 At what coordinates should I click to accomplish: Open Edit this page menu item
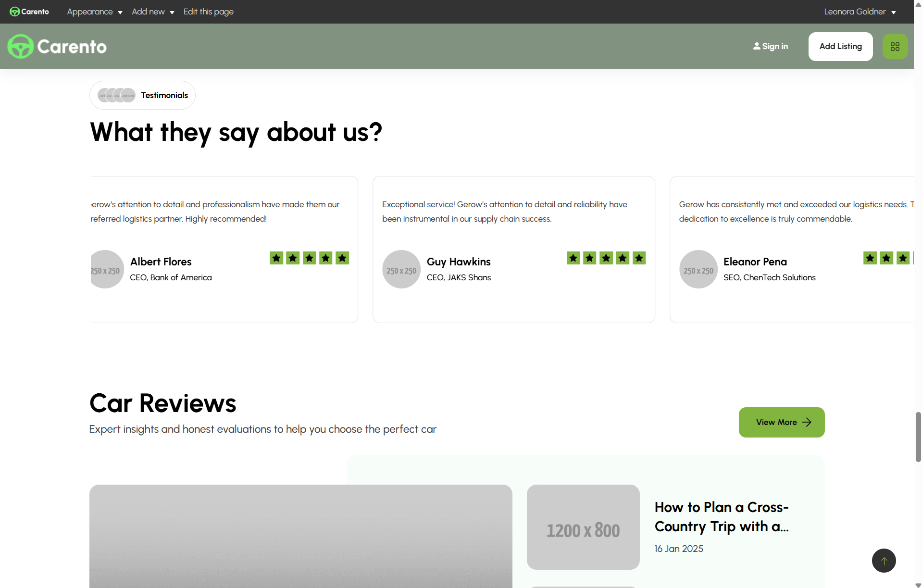pyautogui.click(x=208, y=12)
